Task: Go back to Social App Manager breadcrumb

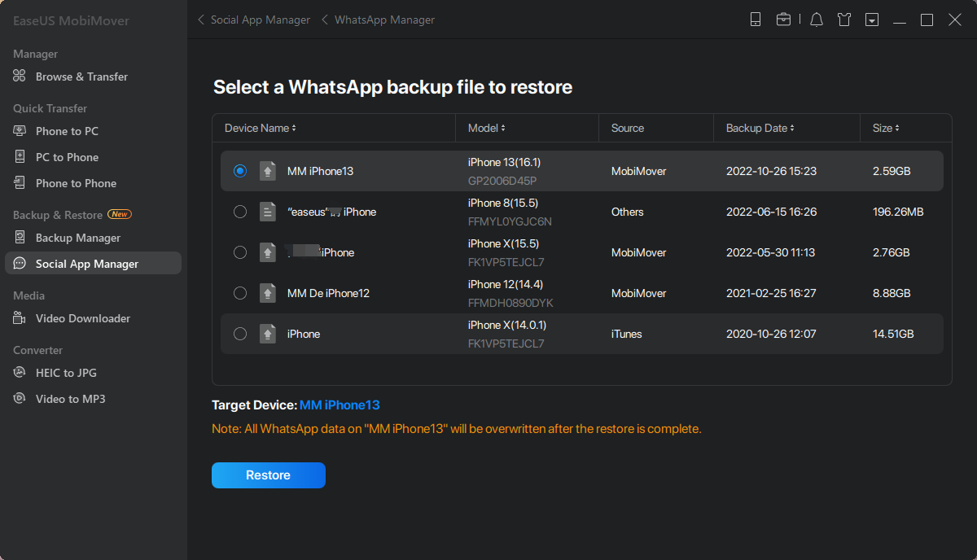Action: click(x=260, y=20)
